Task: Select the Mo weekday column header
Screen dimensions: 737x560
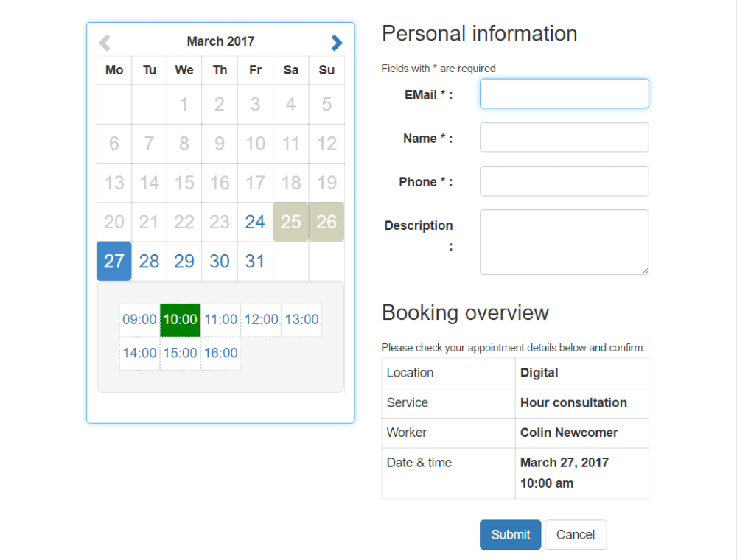Action: click(x=113, y=70)
